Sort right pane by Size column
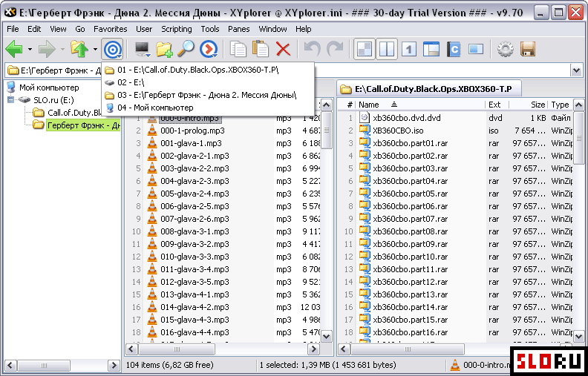 point(529,105)
